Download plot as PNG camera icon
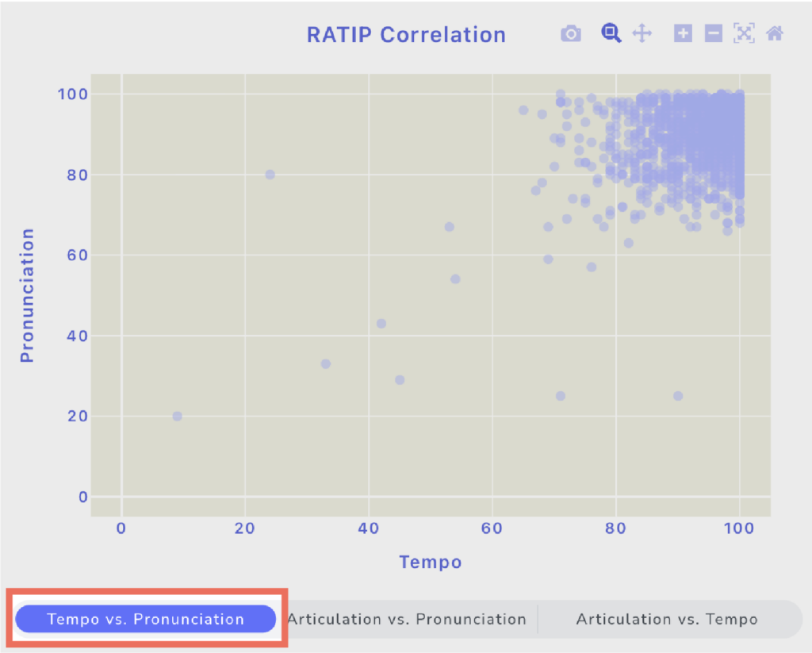The width and height of the screenshot is (812, 653). point(571,33)
